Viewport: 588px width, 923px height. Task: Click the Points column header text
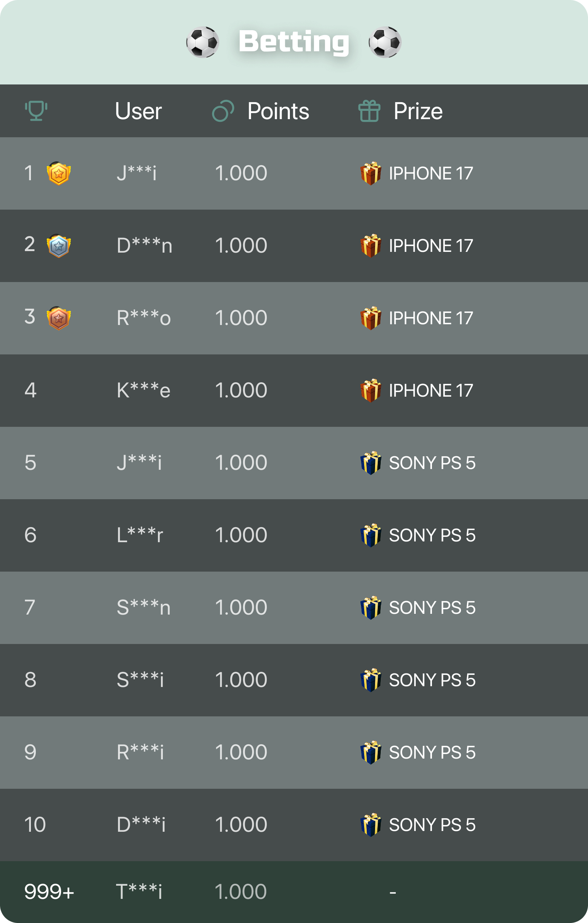tap(278, 111)
